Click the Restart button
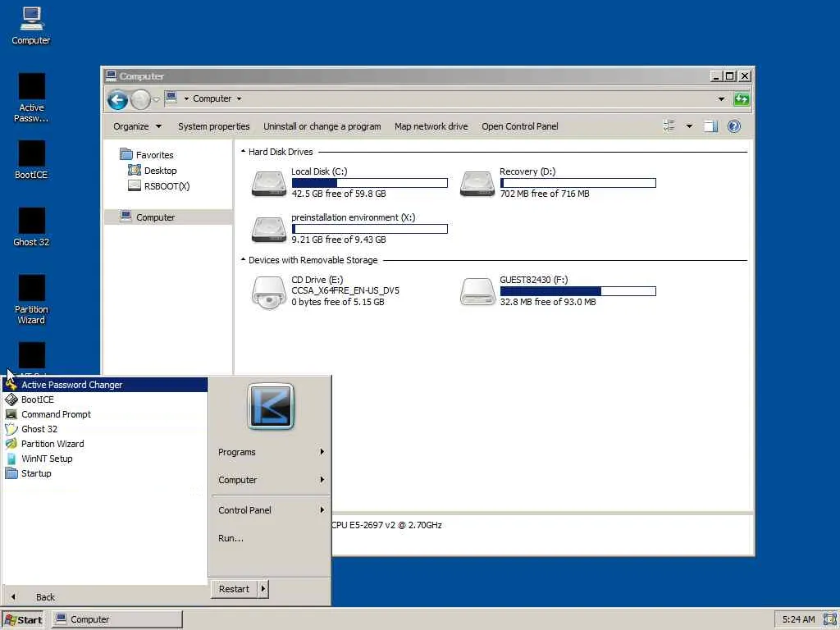The width and height of the screenshot is (840, 630). pos(234,589)
